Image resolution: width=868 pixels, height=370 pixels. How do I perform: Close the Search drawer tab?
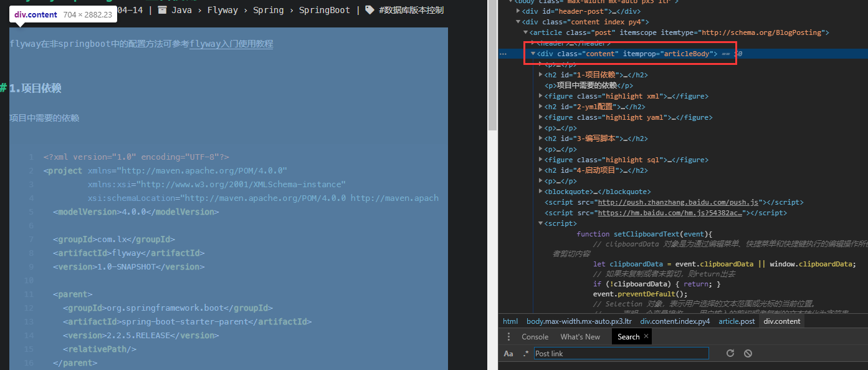[x=646, y=336]
